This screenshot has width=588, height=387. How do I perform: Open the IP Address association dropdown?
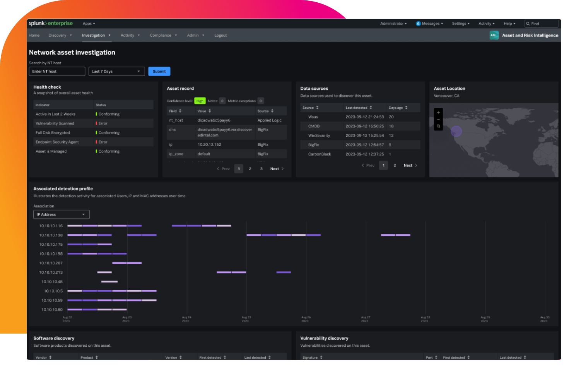pos(61,214)
